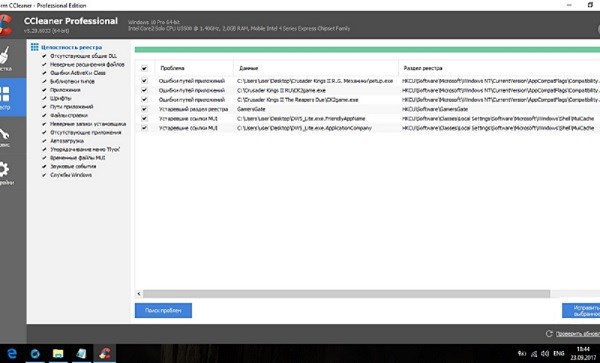Screen dimensions: 600x363
Task: Click the grid icon beside Целостность реестра
Action: [34, 47]
